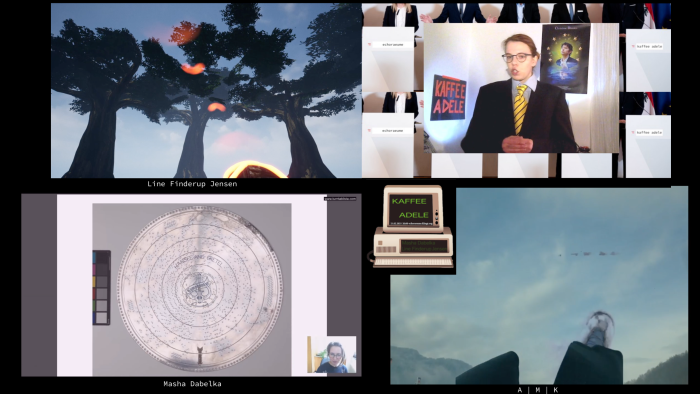Click the speaker's yellow striped tie

pyautogui.click(x=520, y=109)
